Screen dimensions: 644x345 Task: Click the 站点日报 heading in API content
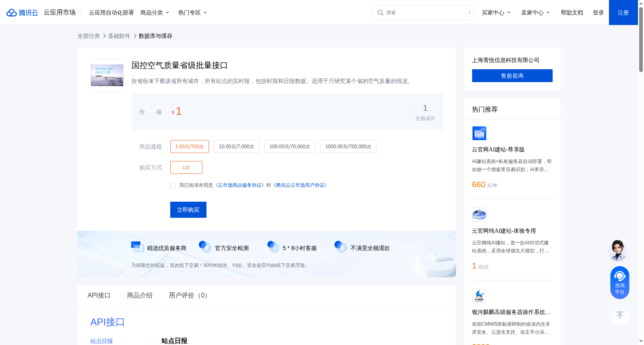pos(174,341)
